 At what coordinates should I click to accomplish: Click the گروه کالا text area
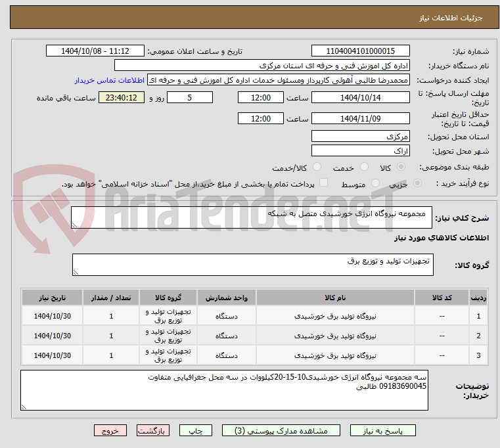pyautogui.click(x=252, y=265)
